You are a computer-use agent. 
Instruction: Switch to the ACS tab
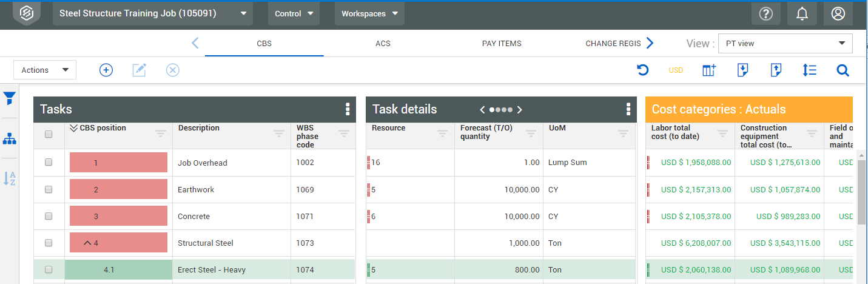click(383, 44)
